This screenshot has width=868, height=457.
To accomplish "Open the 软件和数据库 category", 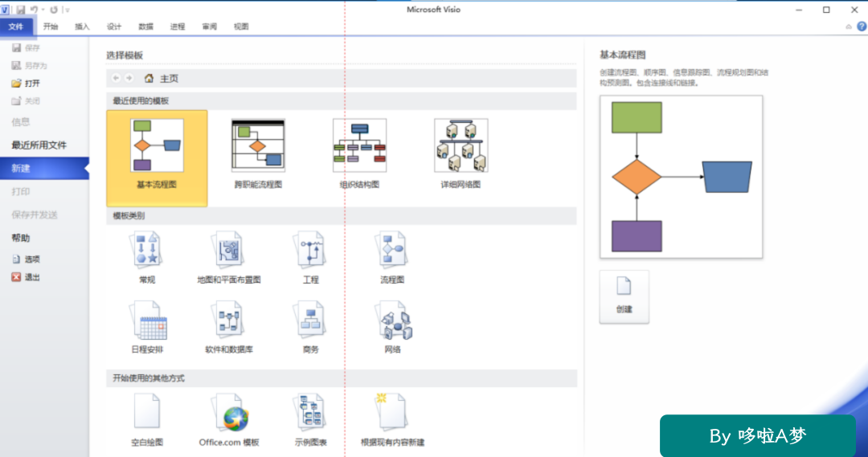I will (x=228, y=328).
